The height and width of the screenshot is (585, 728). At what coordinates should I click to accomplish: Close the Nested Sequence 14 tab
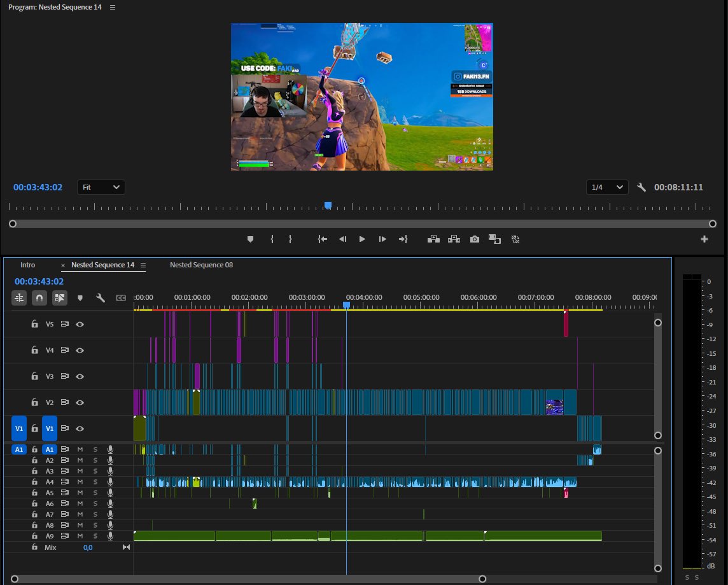pyautogui.click(x=62, y=265)
